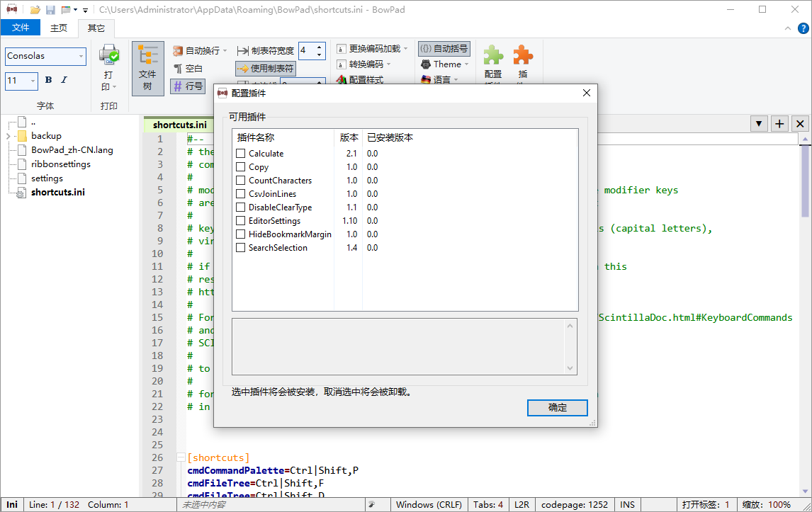Click the italic I icon
This screenshot has height=512, width=812.
[64, 80]
